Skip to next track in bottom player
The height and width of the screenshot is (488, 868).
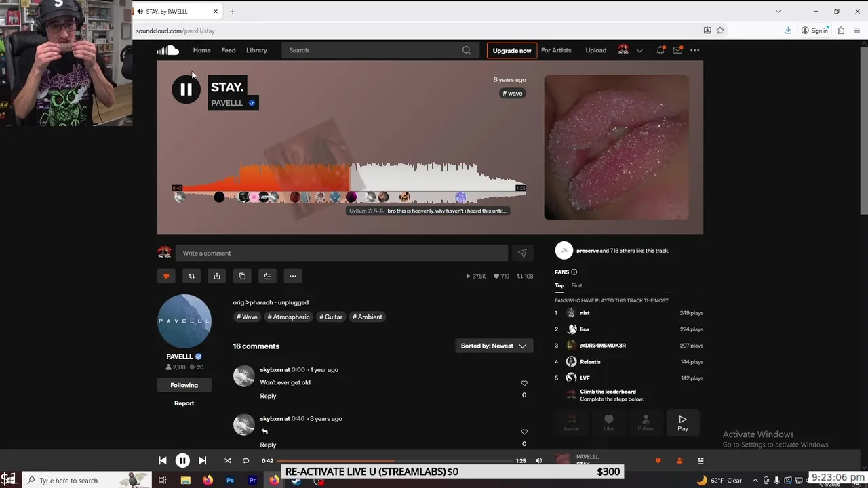click(x=202, y=461)
